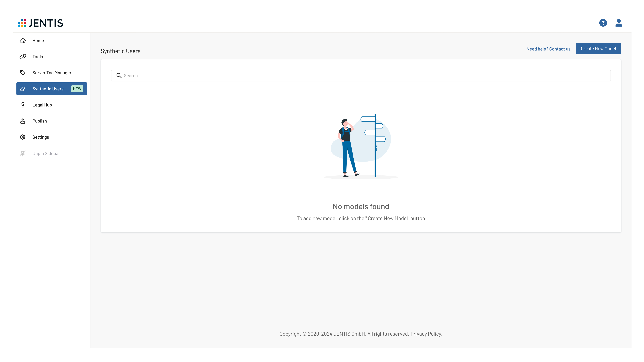Open Settings in the sidebar

[x=52, y=137]
